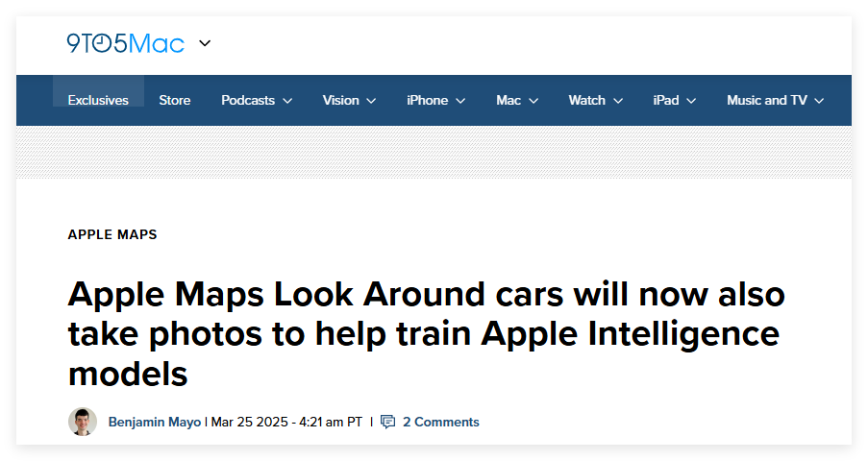This screenshot has width=868, height=461.
Task: Go to the Store menu item
Action: [x=175, y=100]
